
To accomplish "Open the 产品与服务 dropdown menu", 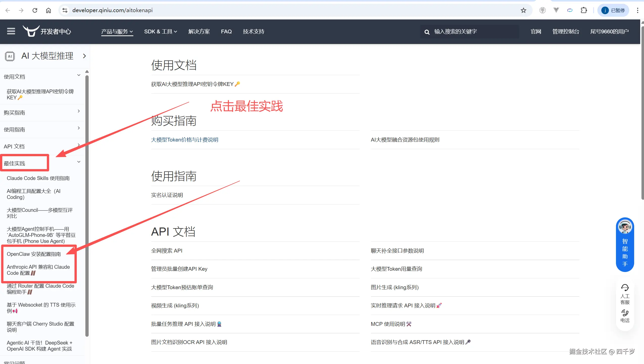I will pyautogui.click(x=117, y=32).
